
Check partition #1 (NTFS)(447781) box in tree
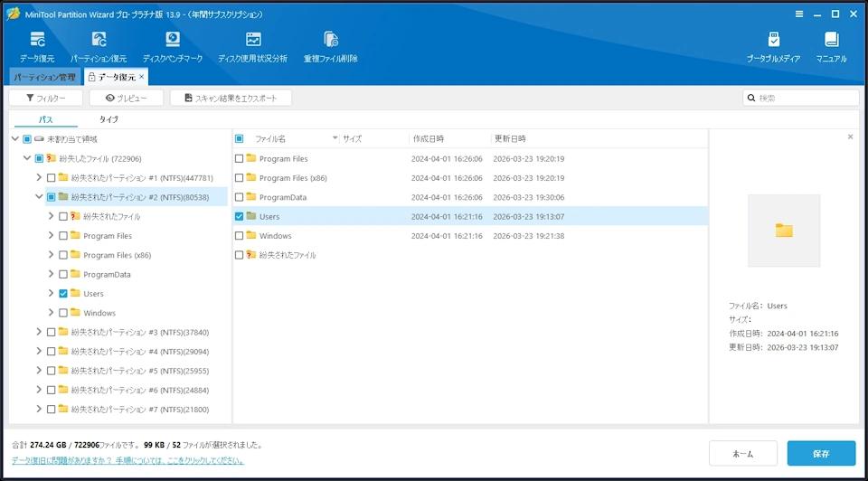(51, 178)
